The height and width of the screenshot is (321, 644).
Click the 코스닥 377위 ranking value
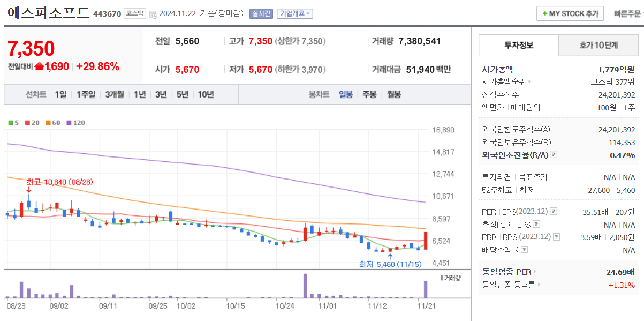[x=613, y=82]
